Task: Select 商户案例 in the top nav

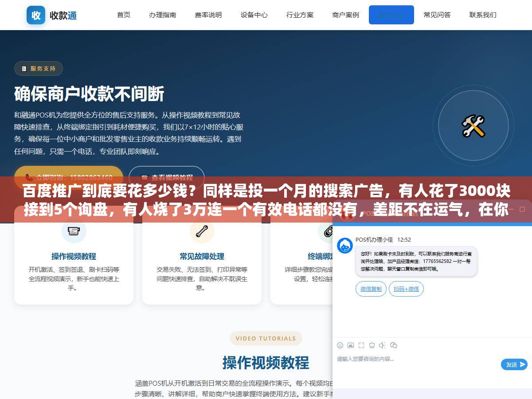Action: [346, 15]
